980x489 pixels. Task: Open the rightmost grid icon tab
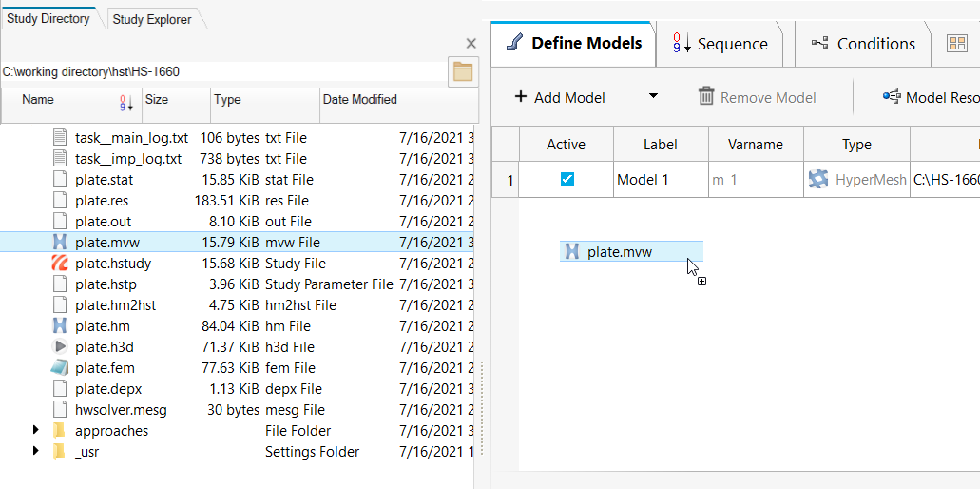point(956,44)
